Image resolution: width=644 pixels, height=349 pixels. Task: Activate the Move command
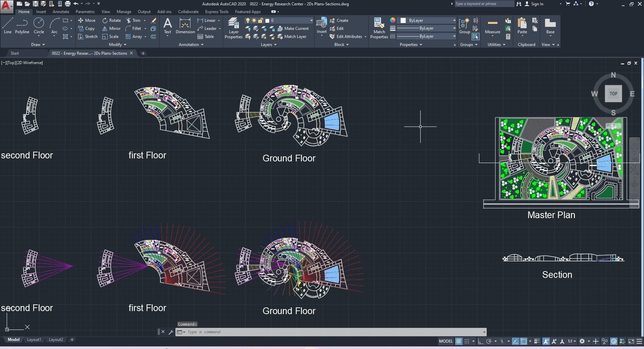88,20
